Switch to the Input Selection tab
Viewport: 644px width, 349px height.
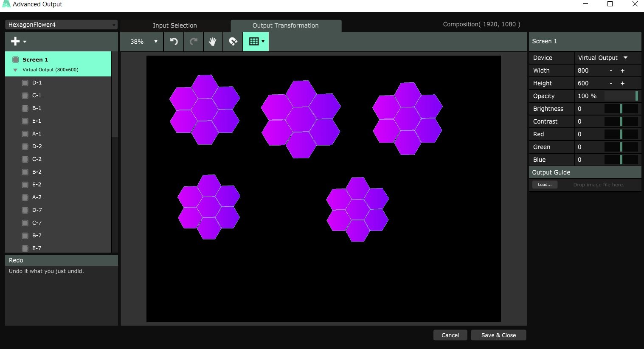[175, 25]
